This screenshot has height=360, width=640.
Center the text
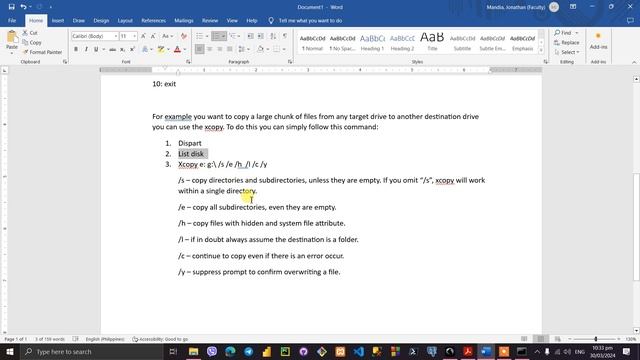pos(209,49)
